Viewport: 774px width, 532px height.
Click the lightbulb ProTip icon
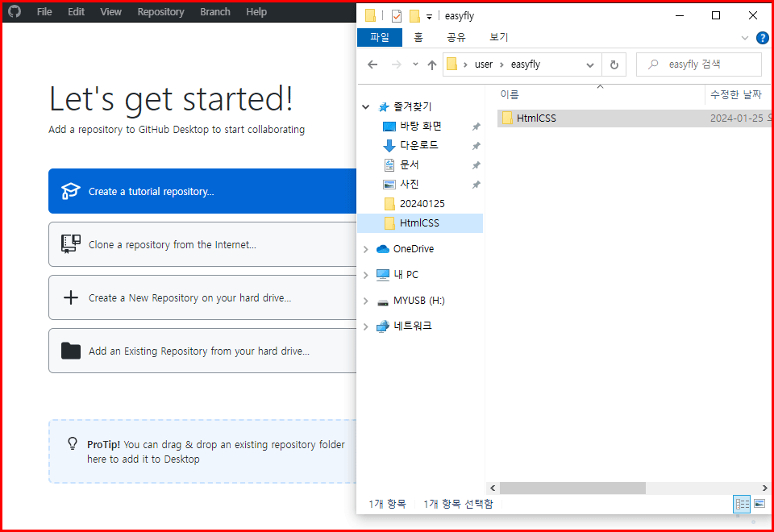click(73, 443)
